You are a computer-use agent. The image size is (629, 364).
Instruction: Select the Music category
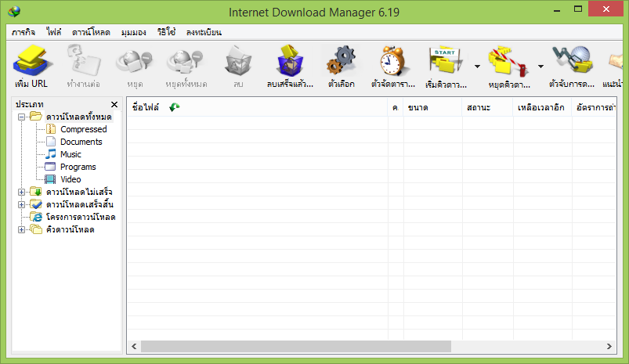point(70,154)
